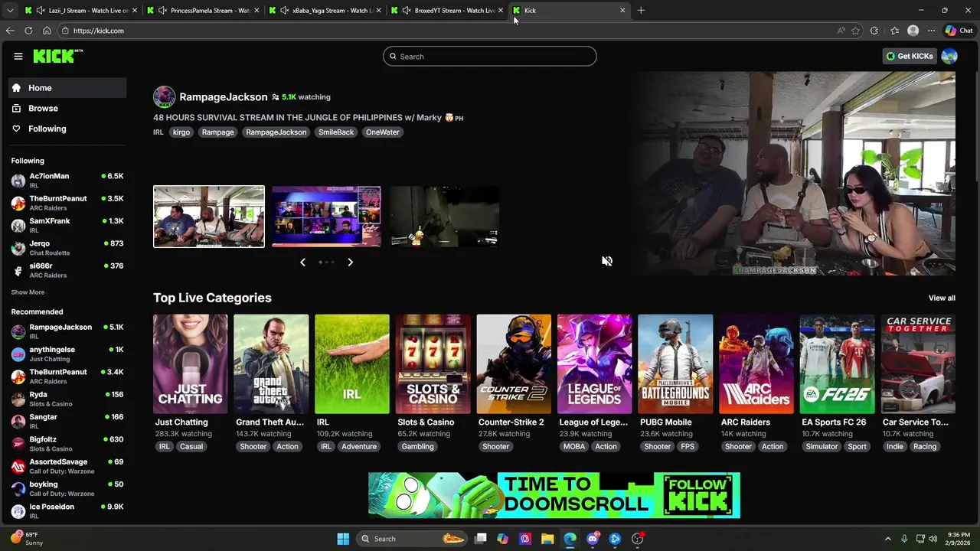Open the browser tab search dropdown
Viewport: 980px width, 551px height.
pyautogui.click(x=10, y=11)
